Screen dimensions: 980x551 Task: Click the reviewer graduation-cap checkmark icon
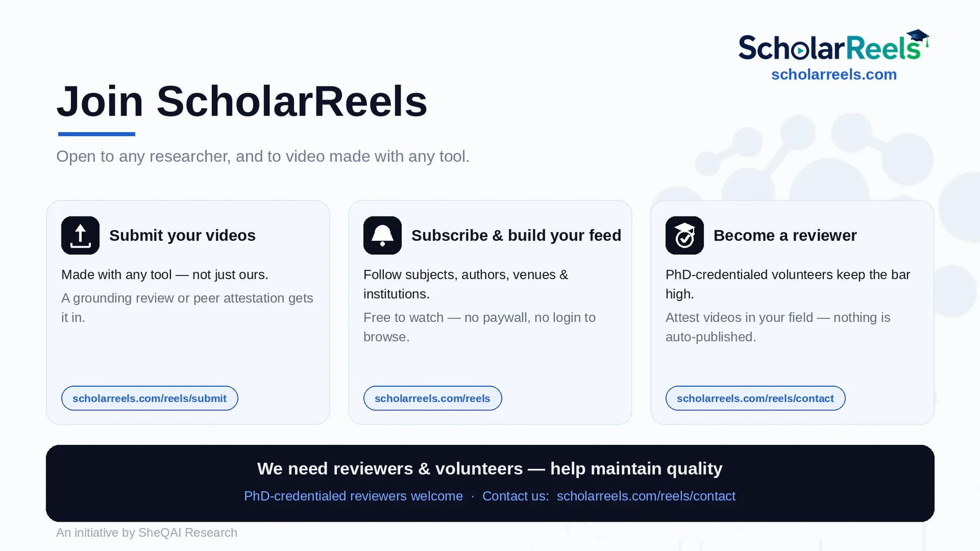coord(684,235)
